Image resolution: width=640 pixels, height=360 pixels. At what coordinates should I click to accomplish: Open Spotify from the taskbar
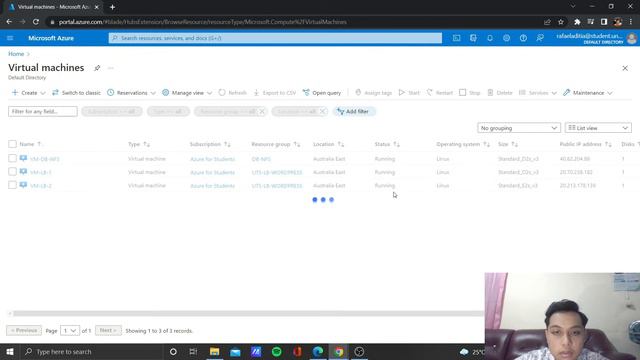coord(276,351)
